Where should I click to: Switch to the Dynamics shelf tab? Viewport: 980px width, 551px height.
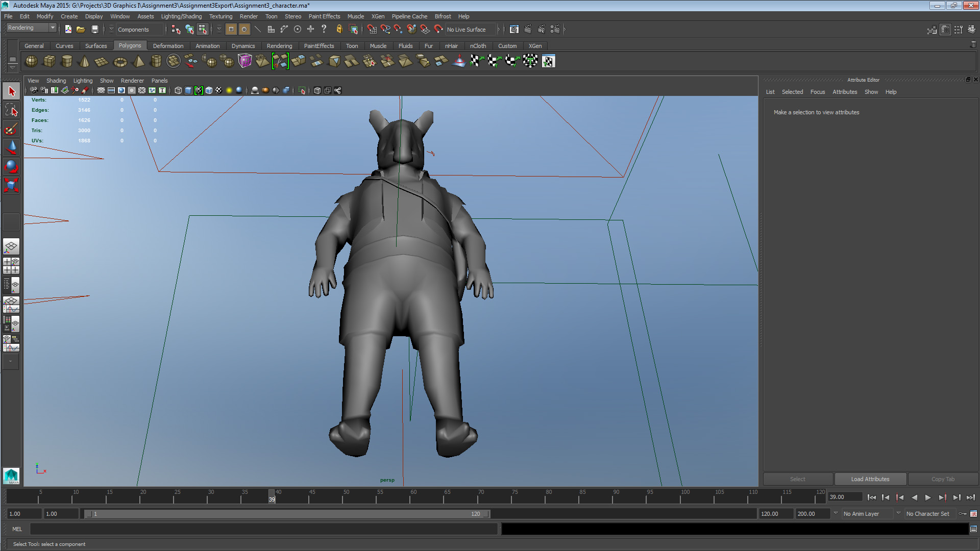(243, 46)
